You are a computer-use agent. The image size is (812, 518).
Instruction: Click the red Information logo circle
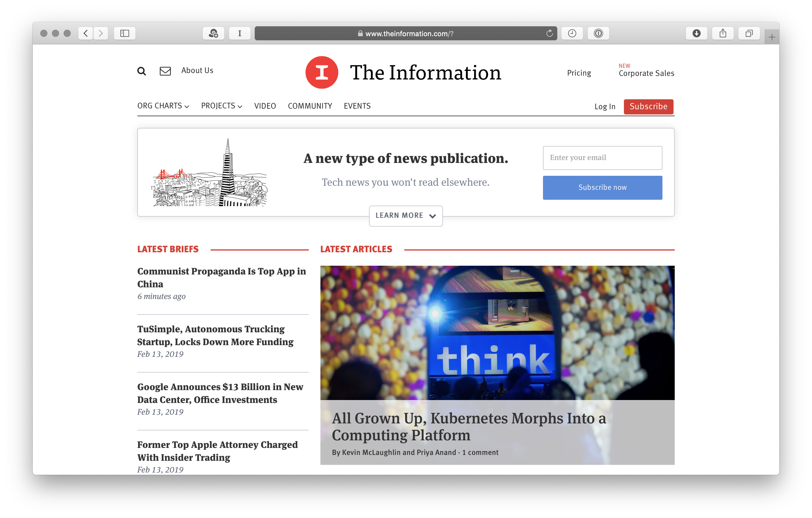[x=322, y=72]
